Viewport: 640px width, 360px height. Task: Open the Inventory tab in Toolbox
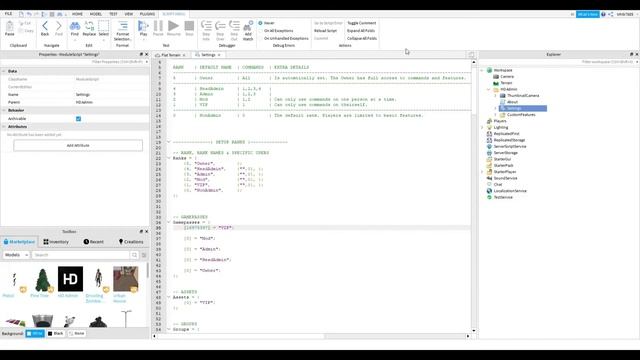coord(56,242)
